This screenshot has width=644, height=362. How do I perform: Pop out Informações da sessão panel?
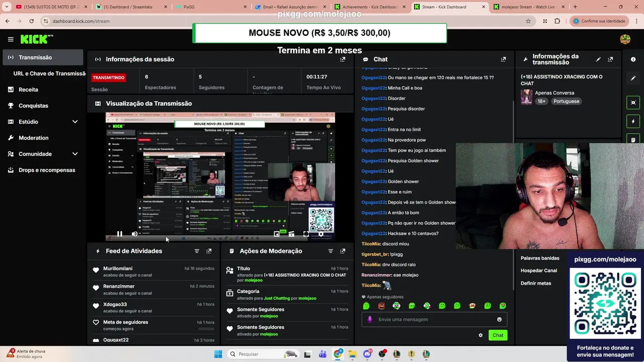click(343, 59)
